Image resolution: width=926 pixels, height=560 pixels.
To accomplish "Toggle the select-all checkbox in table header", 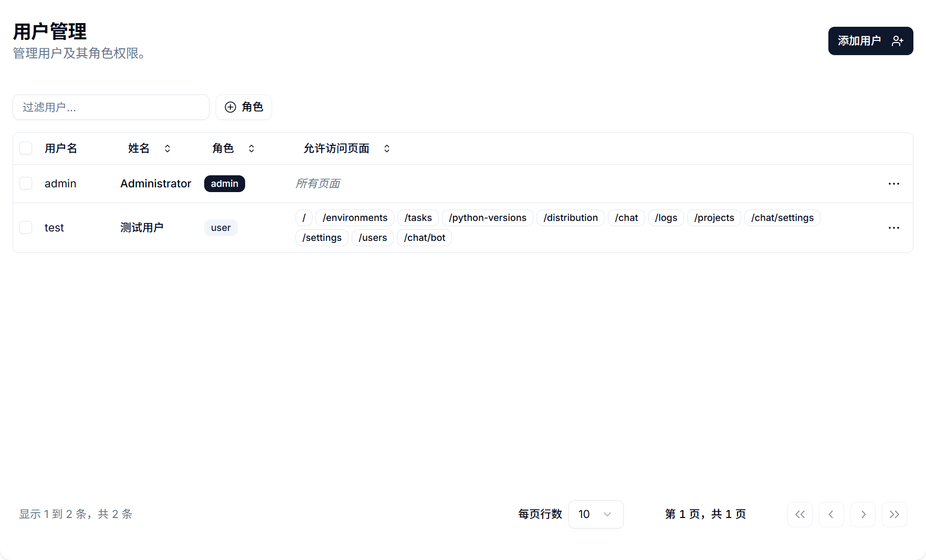I will [26, 148].
